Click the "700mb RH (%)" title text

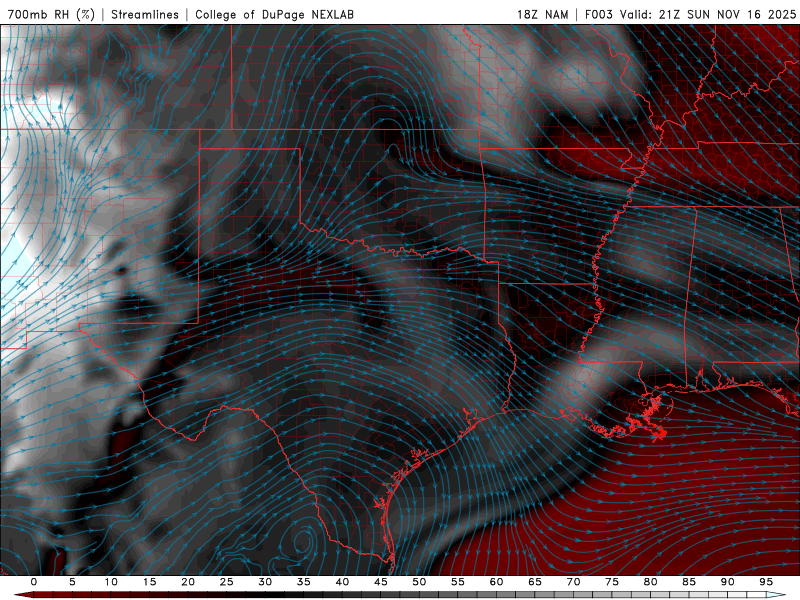(51, 14)
